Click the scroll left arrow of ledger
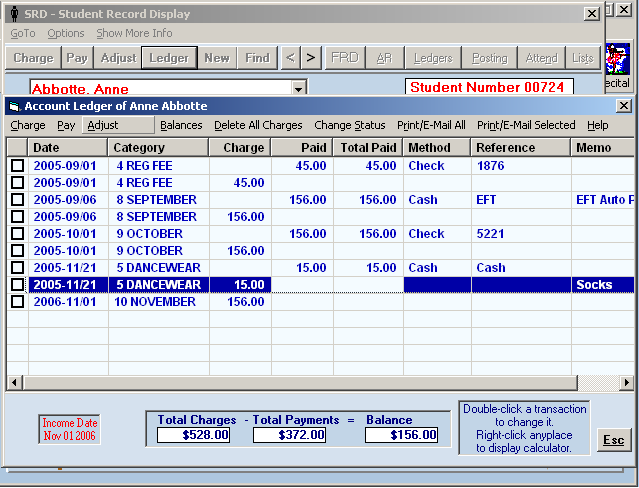The height and width of the screenshot is (488, 639). pos(15,382)
